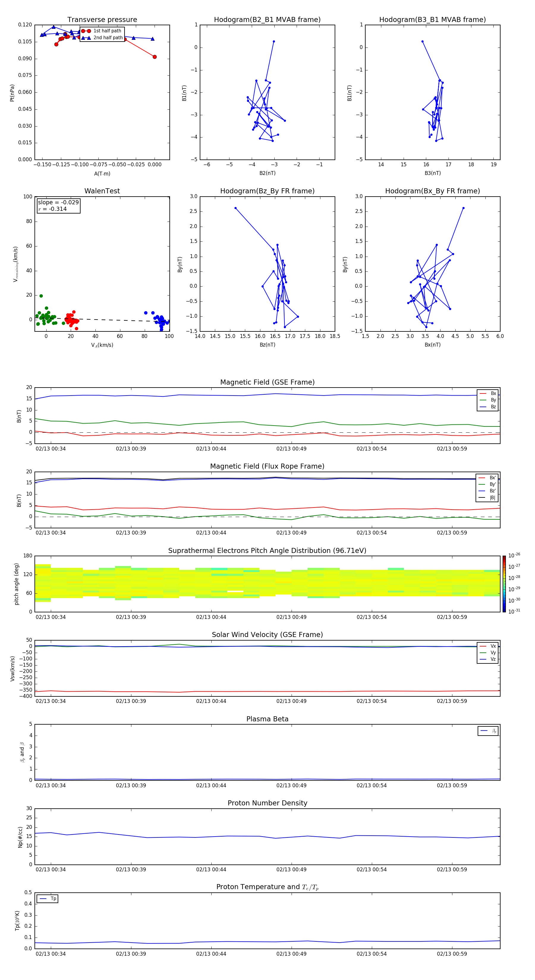Click the topmost point in the B2_B1 hodogram
535x980 pixels.
click(274, 42)
